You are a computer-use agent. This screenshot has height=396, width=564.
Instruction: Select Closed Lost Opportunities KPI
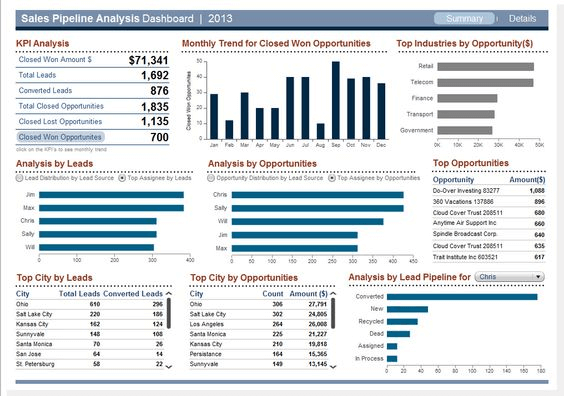[x=92, y=122]
